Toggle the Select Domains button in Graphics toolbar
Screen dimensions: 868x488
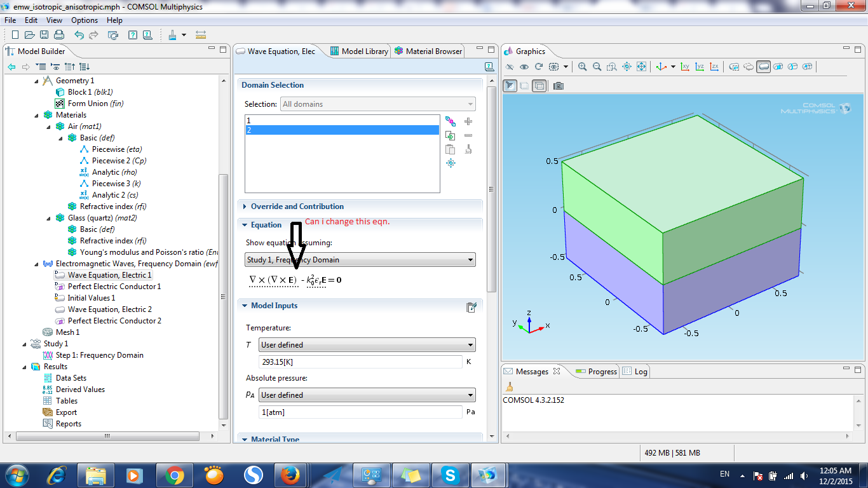tap(763, 67)
